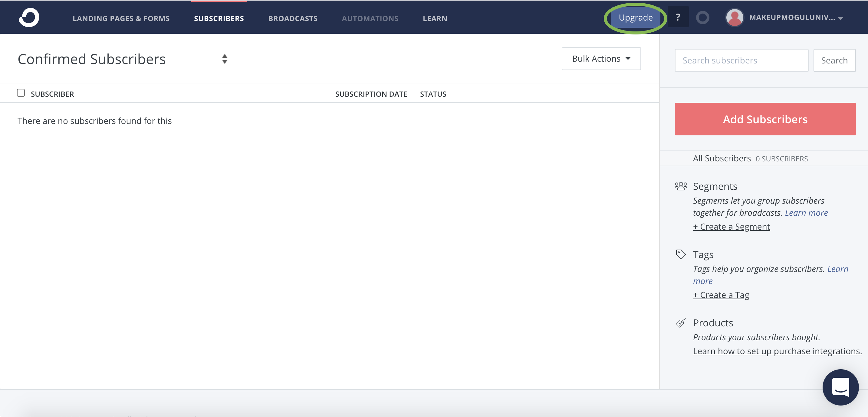Toggle the select all Subscriber checkbox
Viewport: 868px width, 417px height.
[x=21, y=93]
